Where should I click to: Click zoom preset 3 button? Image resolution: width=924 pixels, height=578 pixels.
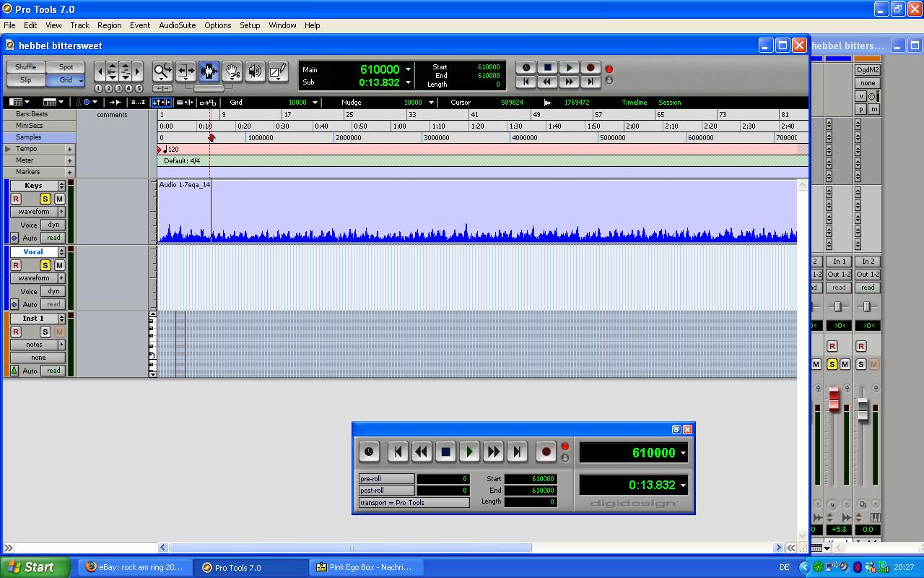click(x=119, y=88)
